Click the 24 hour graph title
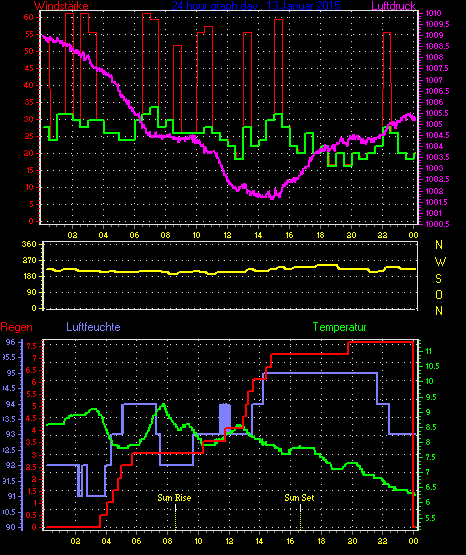 point(256,5)
